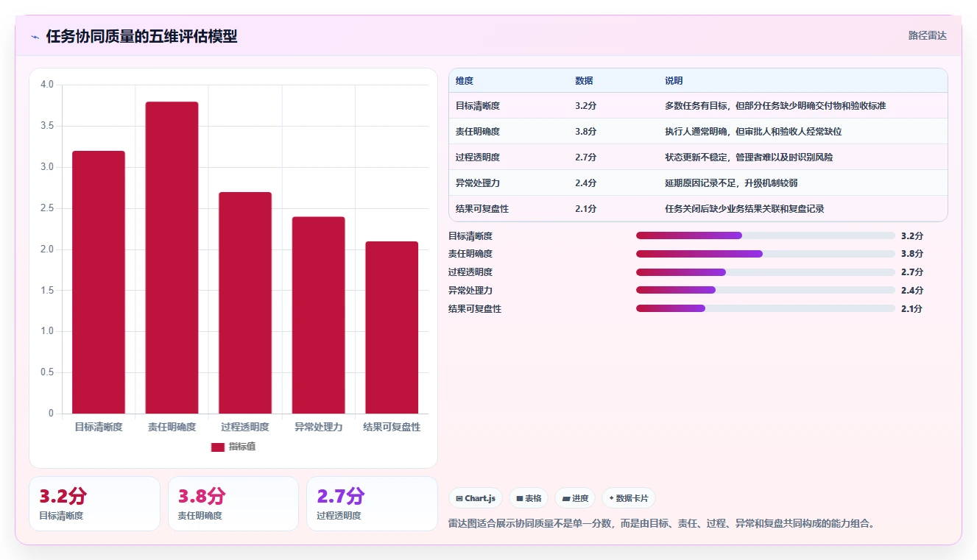977x560 pixels.
Task: Click the 4.0 y-axis label
Action: 47,85
